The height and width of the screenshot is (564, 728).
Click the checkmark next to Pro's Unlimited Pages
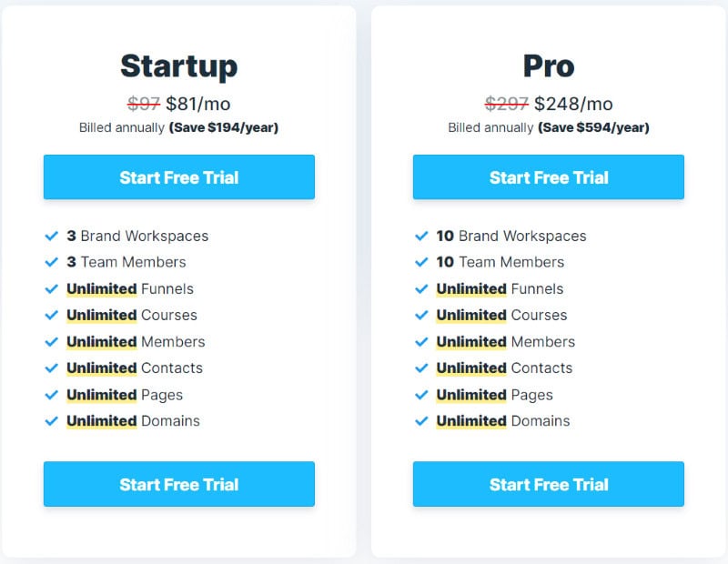(421, 394)
